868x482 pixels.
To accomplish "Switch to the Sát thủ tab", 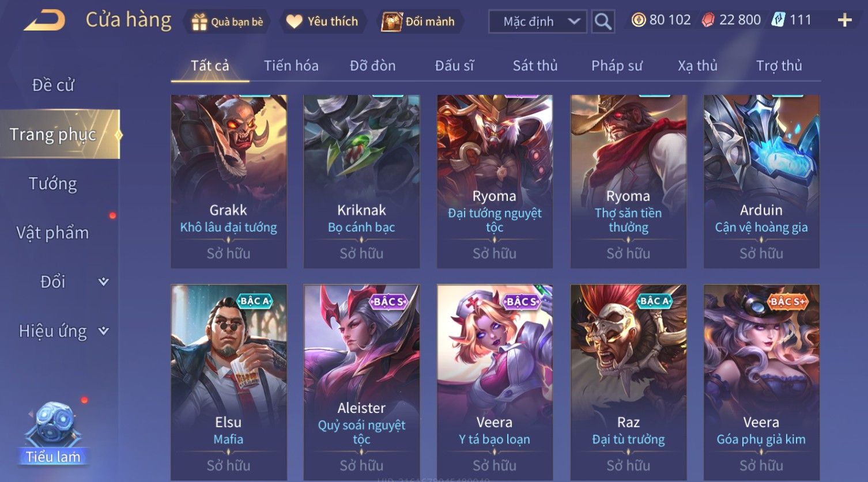I will 535,66.
